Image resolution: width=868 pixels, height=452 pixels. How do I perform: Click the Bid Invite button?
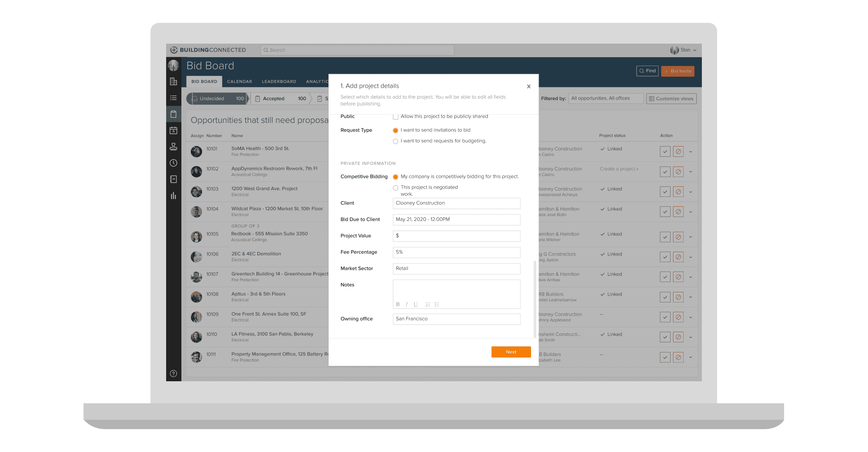678,71
